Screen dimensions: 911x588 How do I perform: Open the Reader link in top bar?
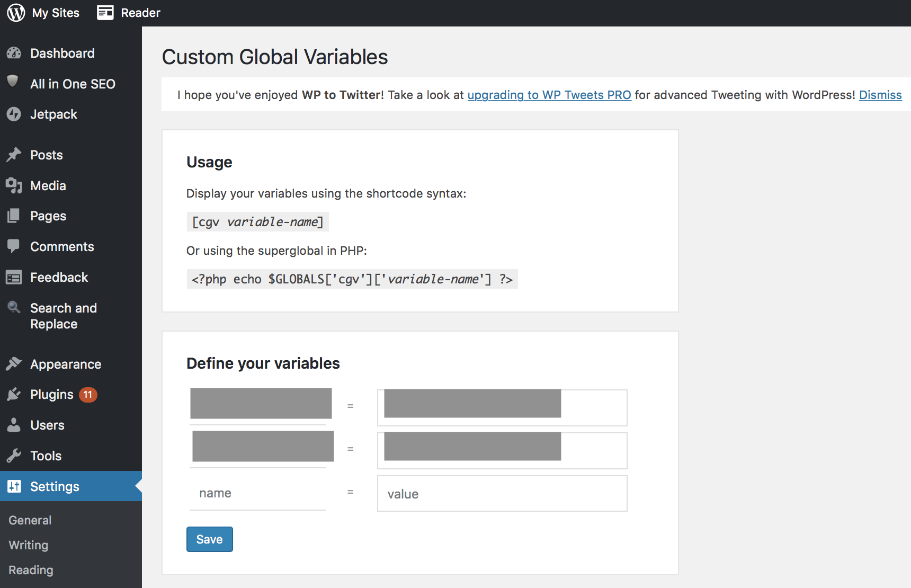click(x=140, y=13)
